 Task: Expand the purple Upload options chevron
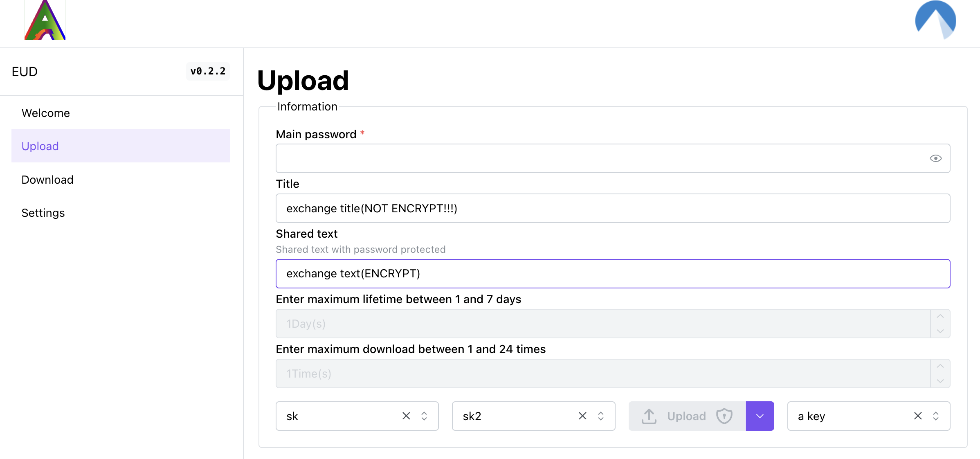[760, 416]
